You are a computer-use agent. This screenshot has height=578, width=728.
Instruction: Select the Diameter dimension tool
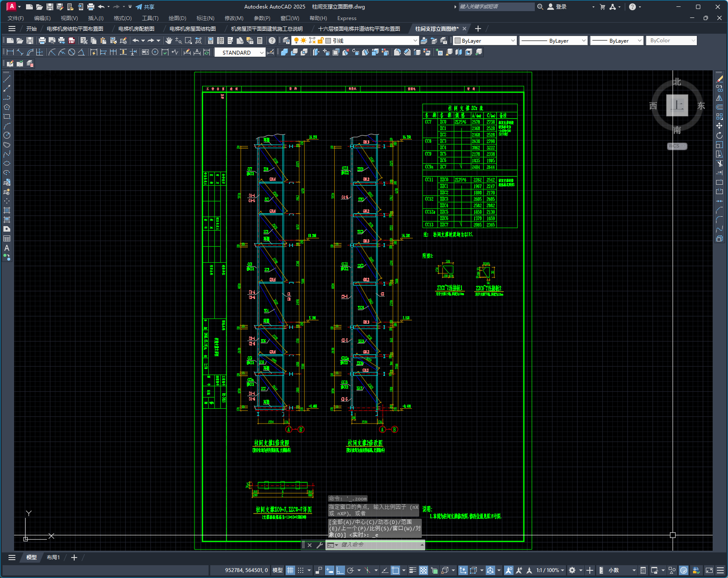(x=72, y=52)
